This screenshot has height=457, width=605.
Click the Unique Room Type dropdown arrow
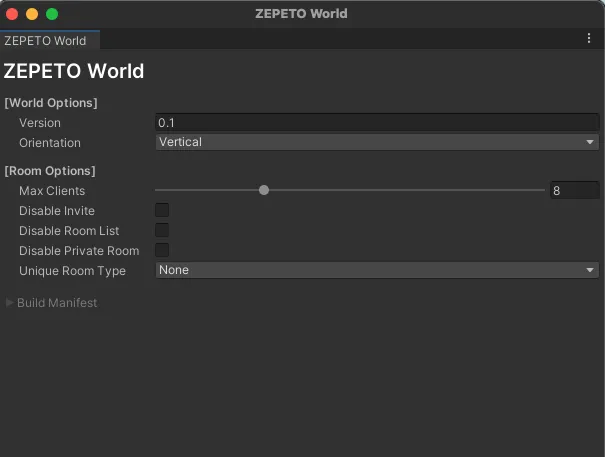click(590, 270)
